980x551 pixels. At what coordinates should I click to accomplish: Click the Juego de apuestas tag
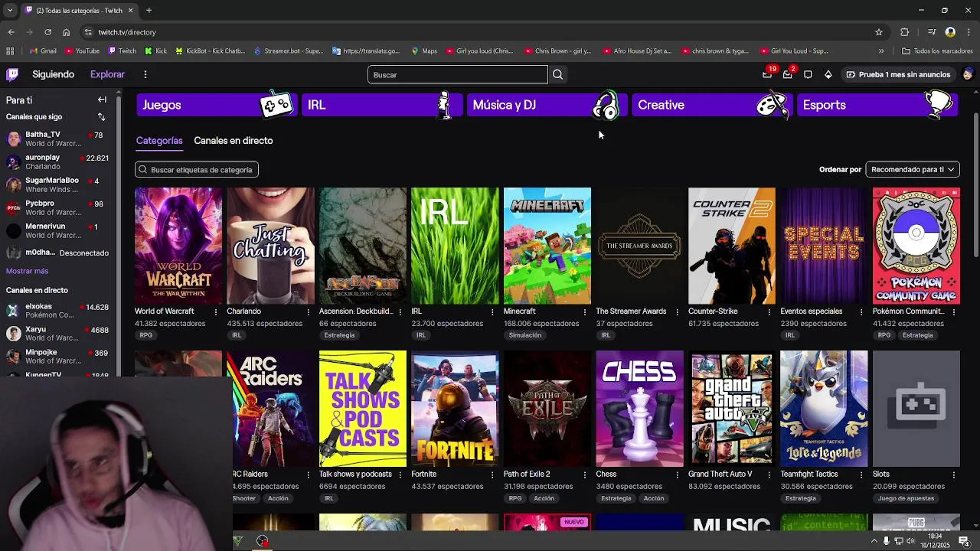pos(906,498)
